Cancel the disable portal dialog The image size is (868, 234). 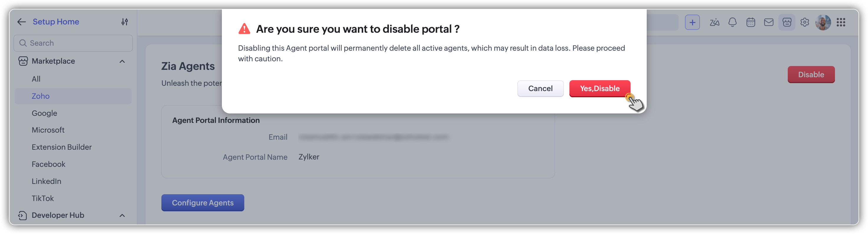pos(540,88)
